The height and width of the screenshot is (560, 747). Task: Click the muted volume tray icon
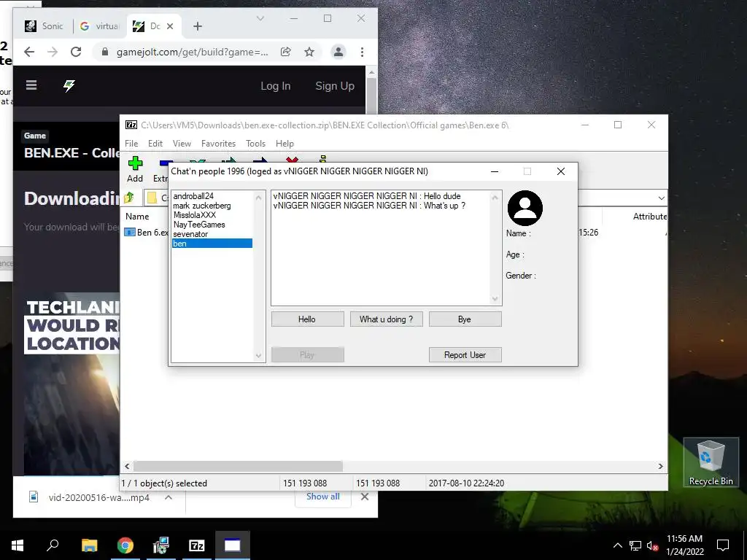coord(652,545)
